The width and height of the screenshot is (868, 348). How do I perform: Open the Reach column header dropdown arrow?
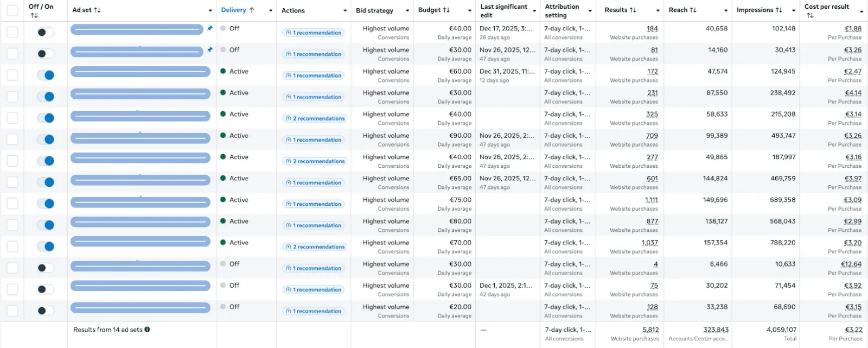pos(726,11)
